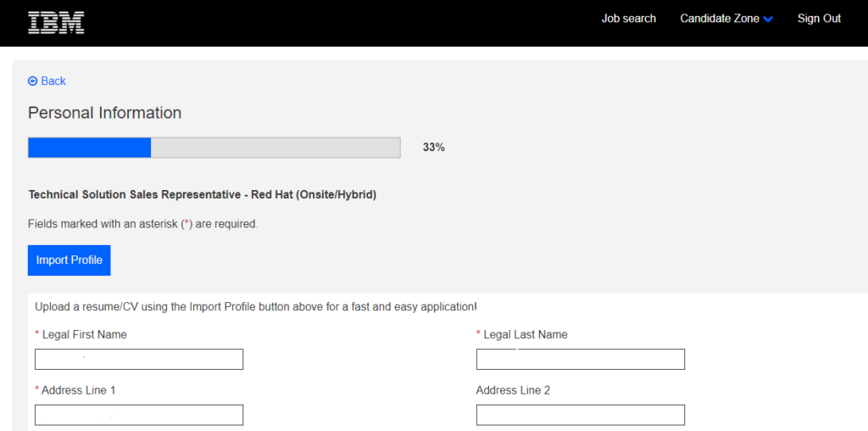Click the Technical Solution Sales Representative job title
The height and width of the screenshot is (431, 868).
click(x=202, y=195)
